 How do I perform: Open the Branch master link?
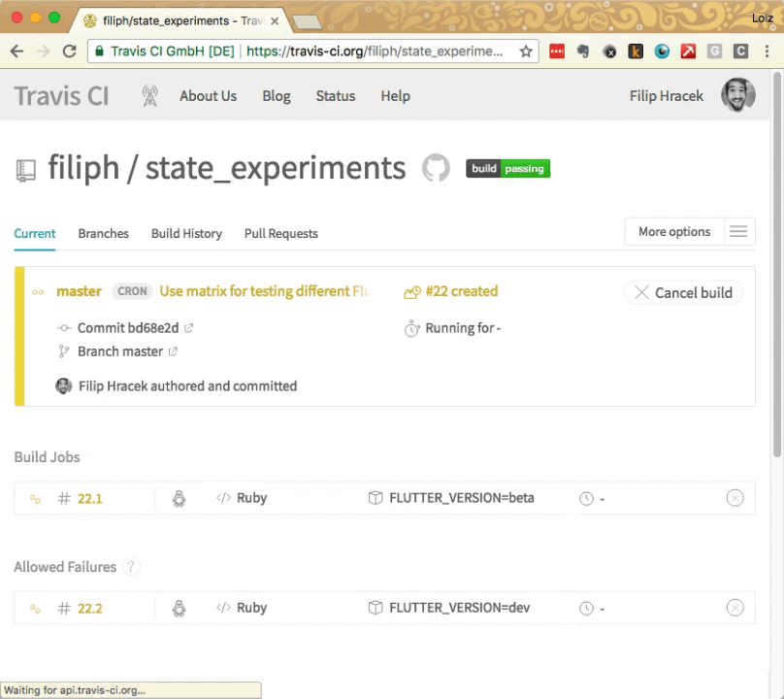120,351
